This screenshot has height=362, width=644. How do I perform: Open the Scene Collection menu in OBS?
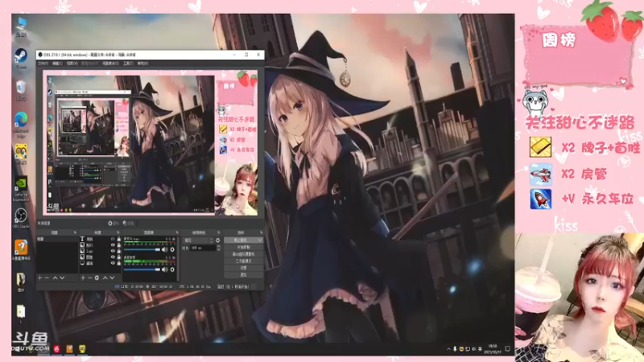(x=110, y=64)
